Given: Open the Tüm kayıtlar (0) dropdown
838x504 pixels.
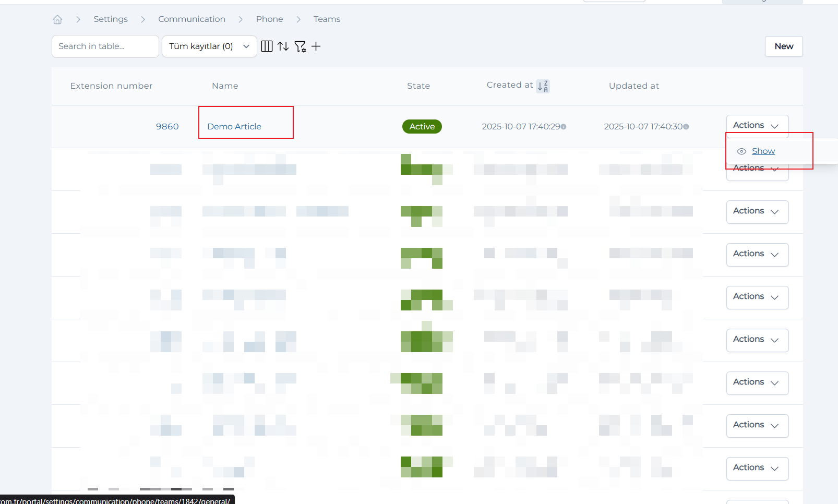Looking at the screenshot, I should pos(209,46).
